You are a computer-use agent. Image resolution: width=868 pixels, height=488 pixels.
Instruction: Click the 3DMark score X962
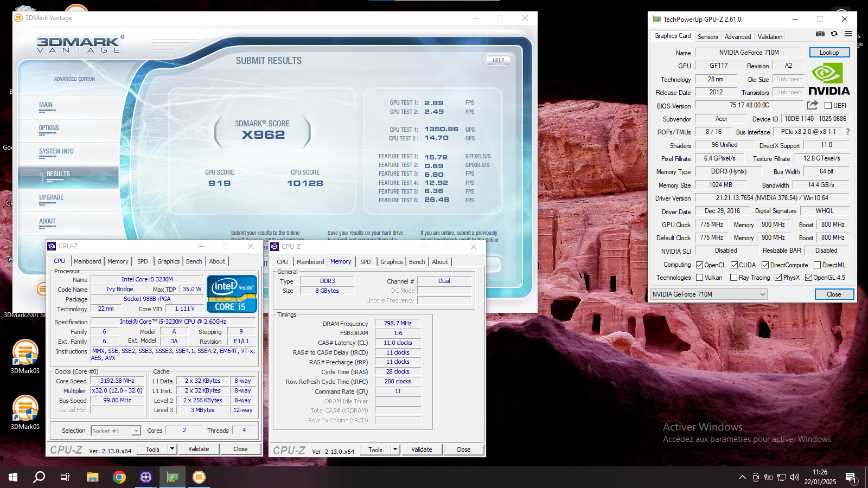coord(263,134)
